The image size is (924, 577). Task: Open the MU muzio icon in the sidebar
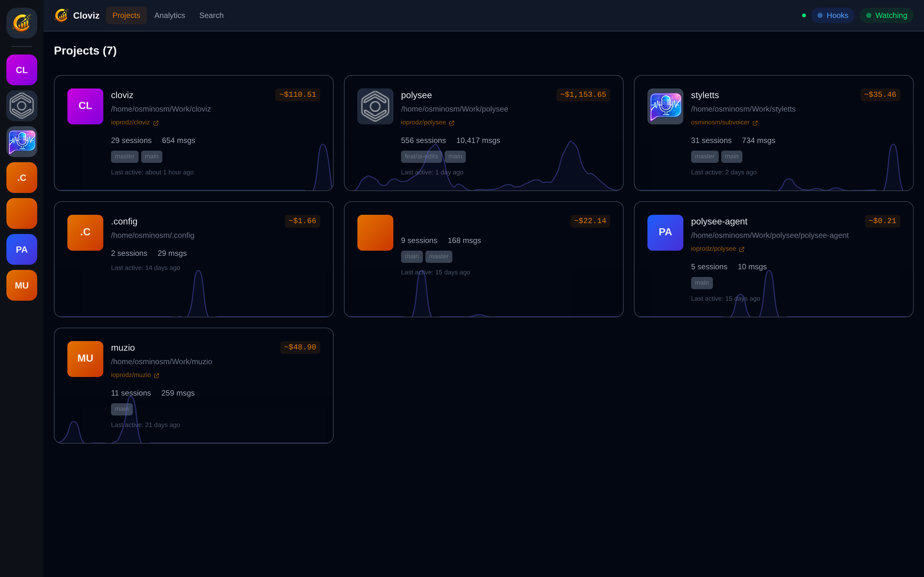[x=21, y=285]
